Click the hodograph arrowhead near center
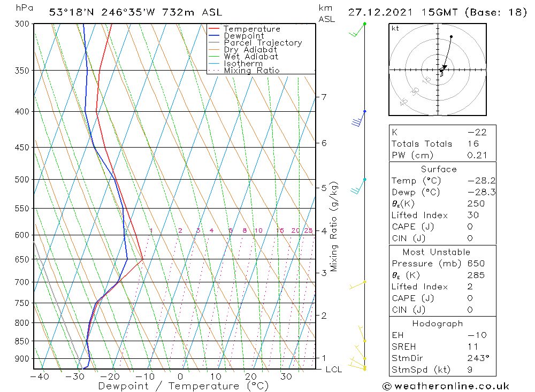This screenshot has height=392, width=535. 444,67
